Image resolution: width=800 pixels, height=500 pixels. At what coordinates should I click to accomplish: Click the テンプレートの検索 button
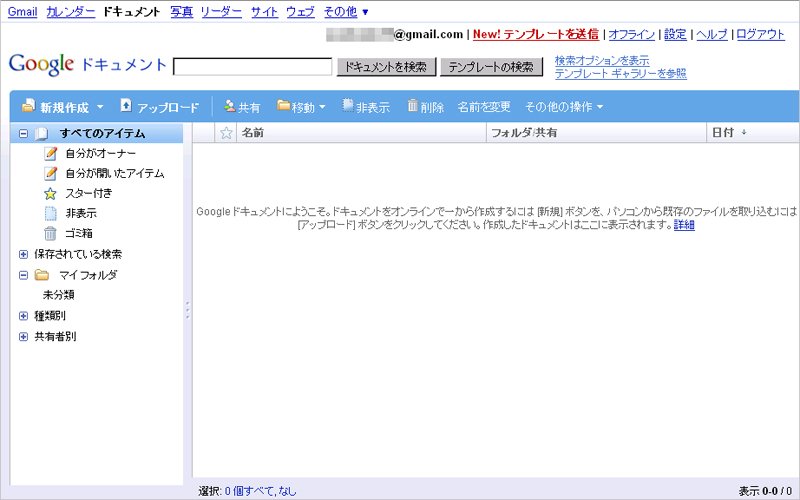[x=491, y=67]
